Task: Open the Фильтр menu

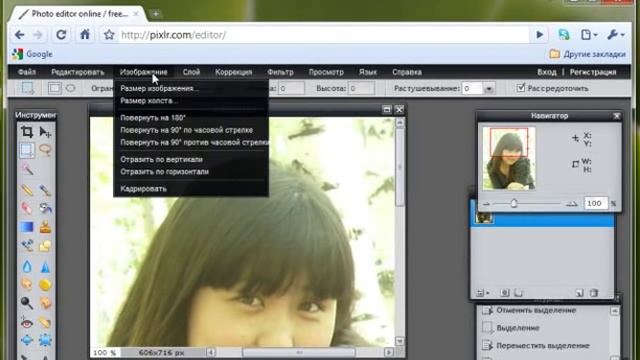Action: click(x=280, y=72)
